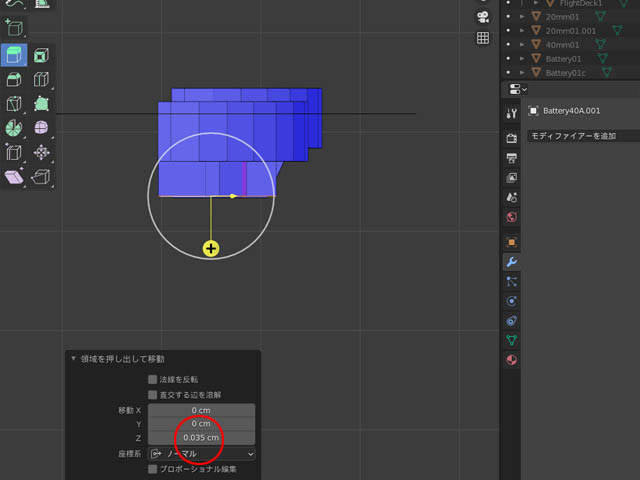Screen dimensions: 640x480
Task: Open the Tool properties tab
Action: 511,113
